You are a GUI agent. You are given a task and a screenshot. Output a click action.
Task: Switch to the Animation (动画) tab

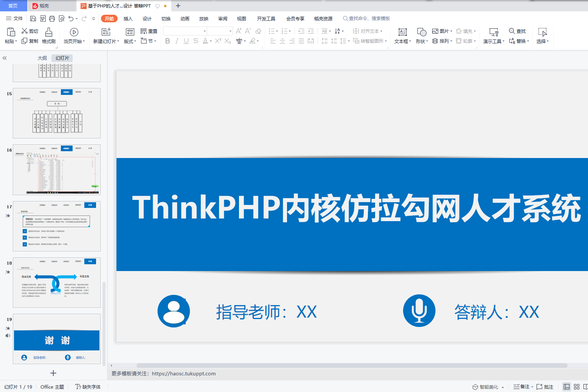185,19
